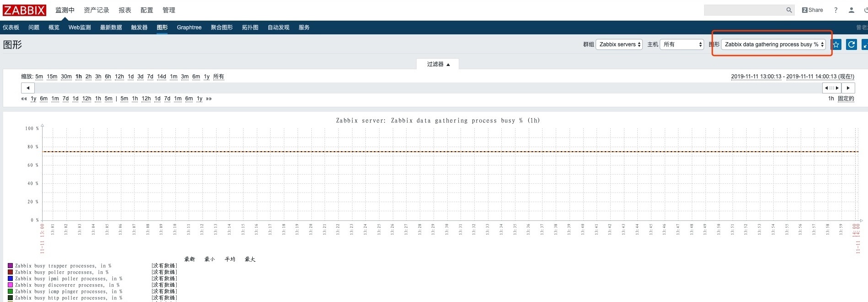Open the user profile icon
Viewport: 868px width, 302px height.
pyautogui.click(x=851, y=10)
